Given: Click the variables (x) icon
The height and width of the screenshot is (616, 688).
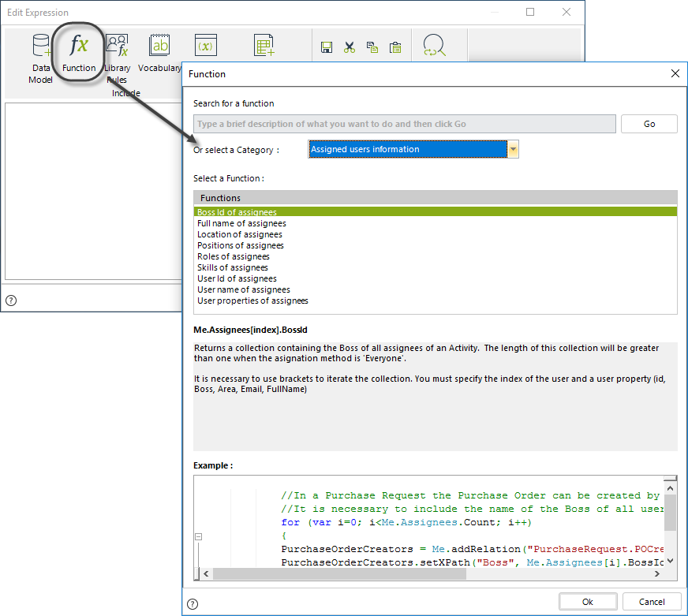Looking at the screenshot, I should pos(205,45).
